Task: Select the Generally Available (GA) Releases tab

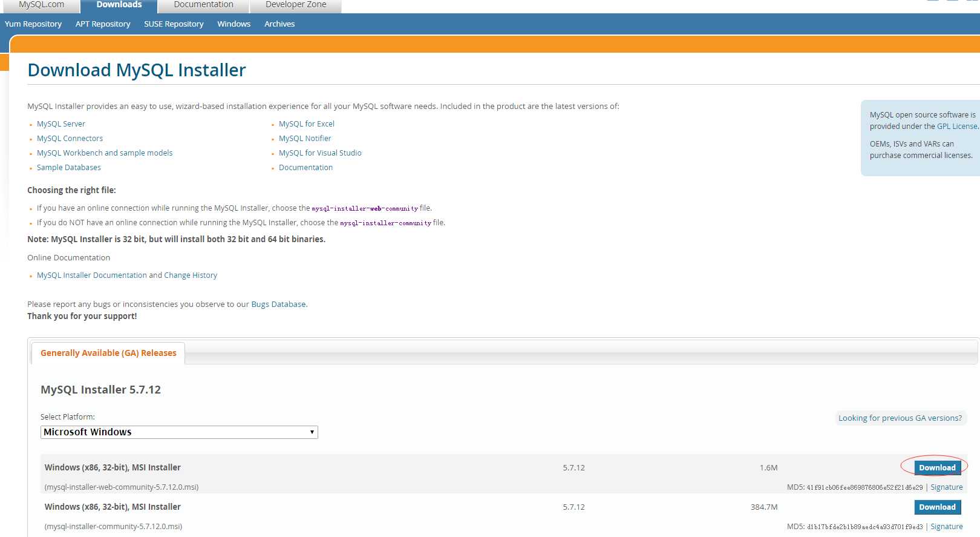Action: (108, 353)
